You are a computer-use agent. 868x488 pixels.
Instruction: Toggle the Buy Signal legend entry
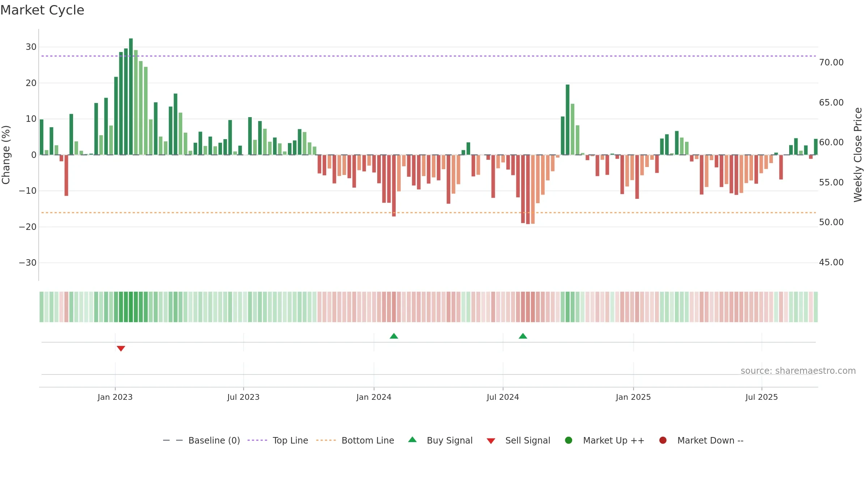click(440, 440)
